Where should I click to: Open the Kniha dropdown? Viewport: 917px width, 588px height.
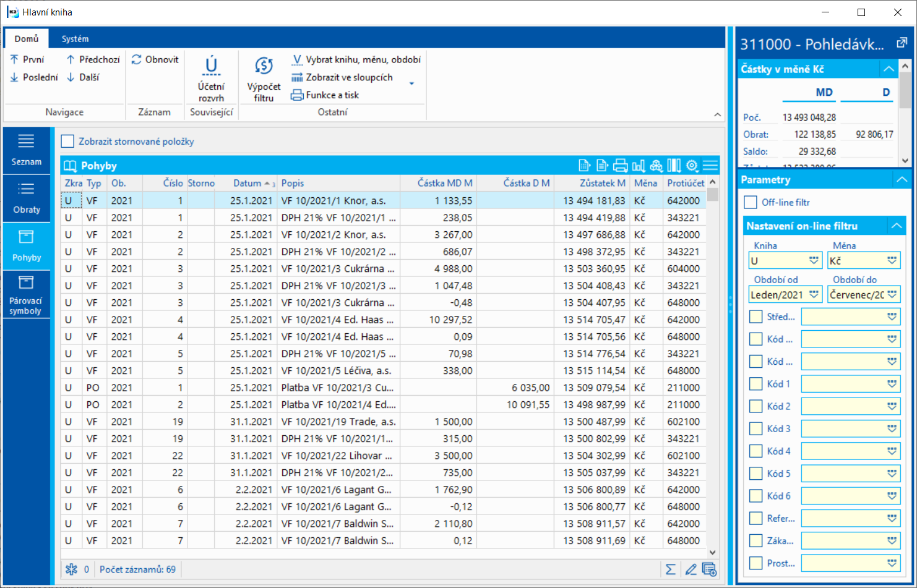point(814,261)
